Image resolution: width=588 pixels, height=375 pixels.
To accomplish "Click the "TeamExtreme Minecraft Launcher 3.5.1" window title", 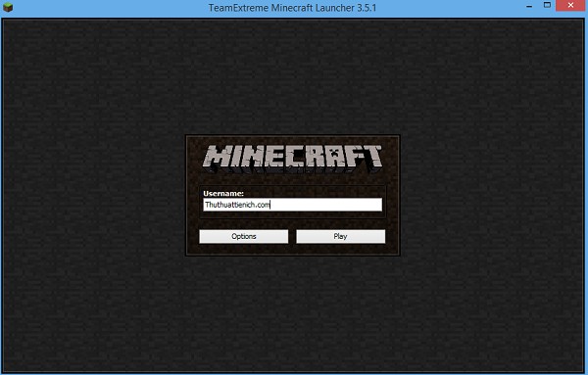I will pyautogui.click(x=292, y=8).
